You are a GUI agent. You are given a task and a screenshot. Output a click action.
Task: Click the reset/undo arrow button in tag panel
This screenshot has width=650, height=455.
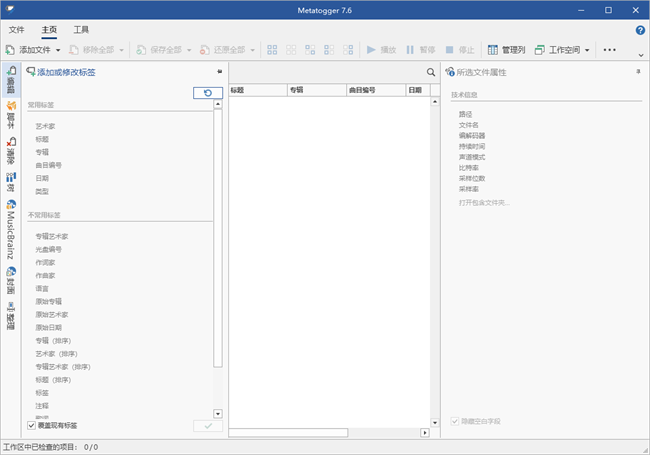pos(207,93)
